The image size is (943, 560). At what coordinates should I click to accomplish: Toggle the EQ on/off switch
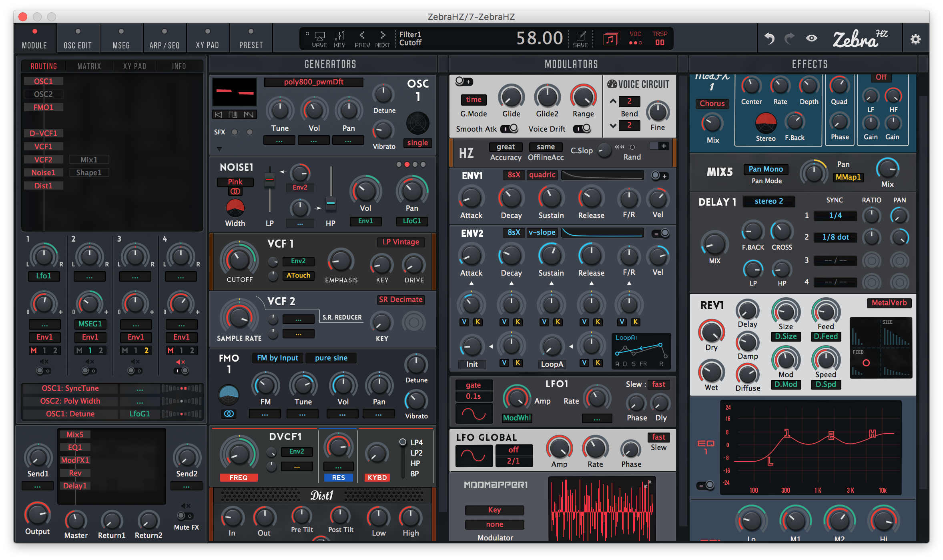(x=705, y=485)
